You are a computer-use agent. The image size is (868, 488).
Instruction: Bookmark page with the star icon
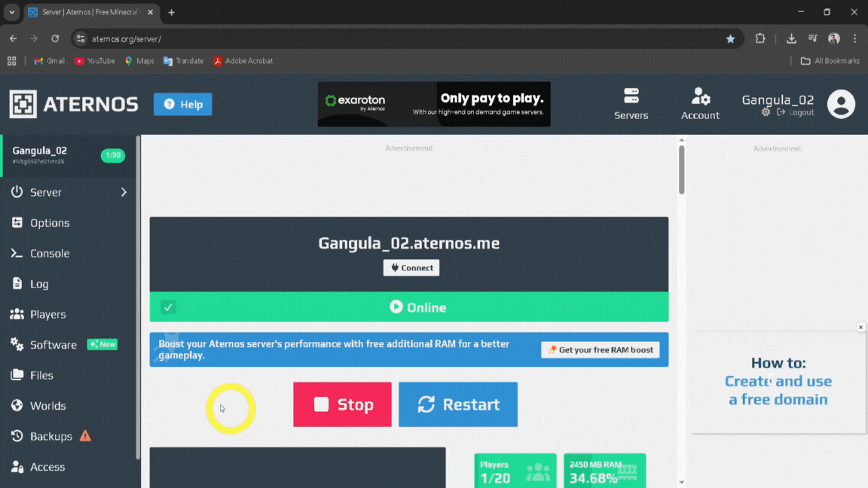coord(730,38)
